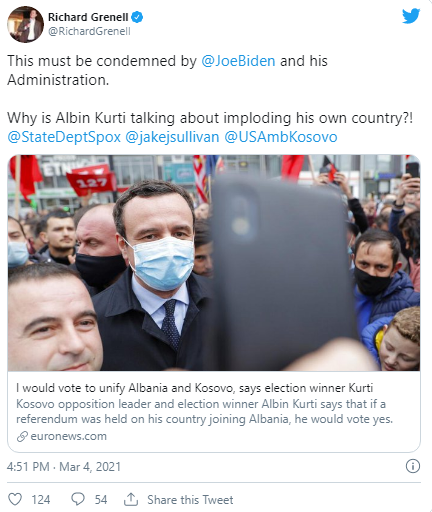Click the Twitter bird logo
This screenshot has height=512, width=432.
(411, 16)
